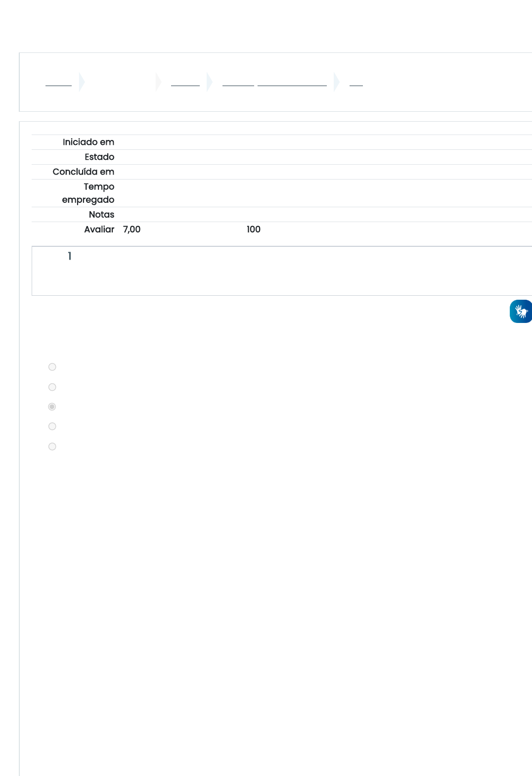The width and height of the screenshot is (532, 776).
Task: Open the VLibras sign language accessibility widget
Action: pyautogui.click(x=521, y=312)
